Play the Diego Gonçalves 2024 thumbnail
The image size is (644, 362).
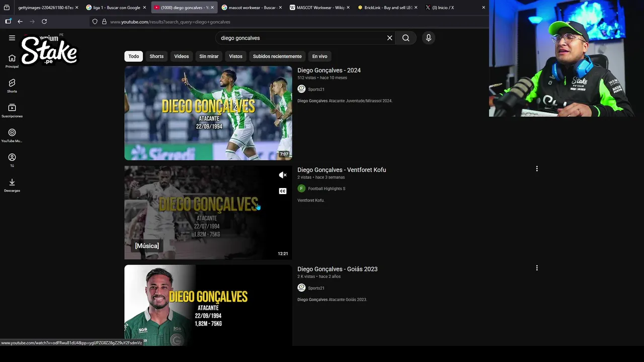point(208,113)
